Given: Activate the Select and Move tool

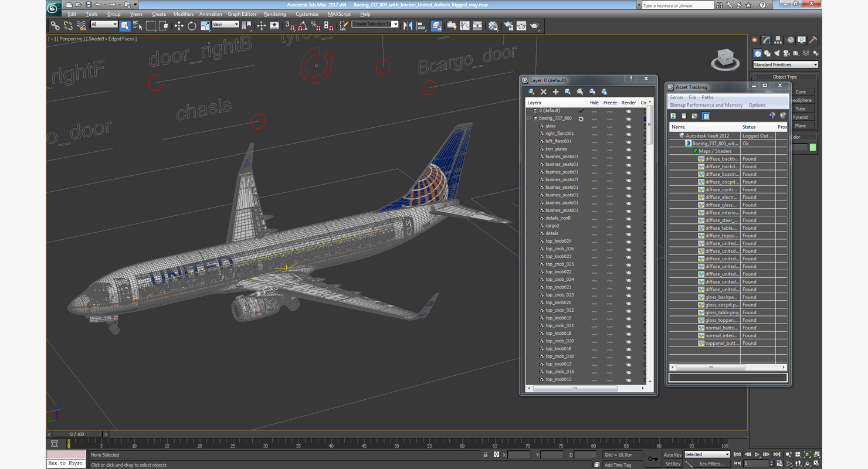Looking at the screenshot, I should pyautogui.click(x=179, y=26).
